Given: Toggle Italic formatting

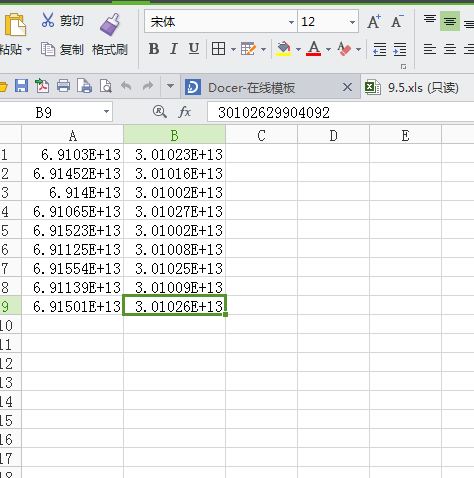Looking at the screenshot, I should coord(173,49).
